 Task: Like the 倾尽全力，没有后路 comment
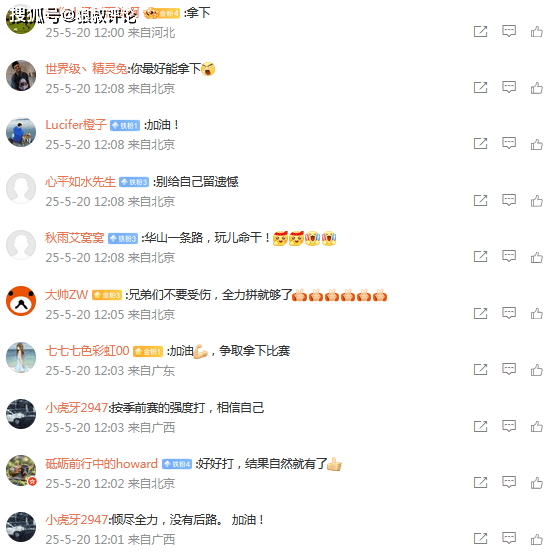(x=537, y=539)
